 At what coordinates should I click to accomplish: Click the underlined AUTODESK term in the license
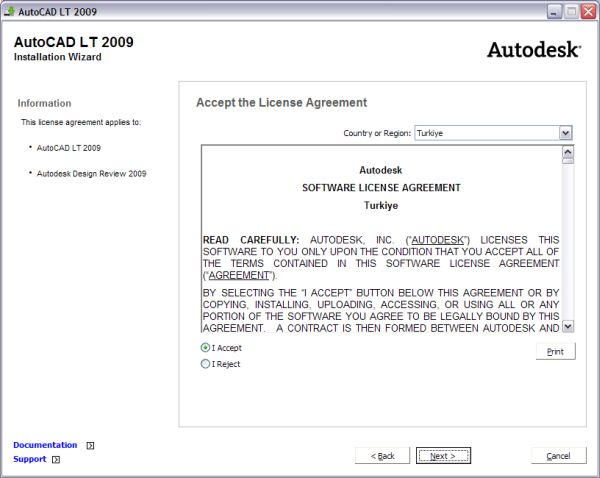point(437,240)
